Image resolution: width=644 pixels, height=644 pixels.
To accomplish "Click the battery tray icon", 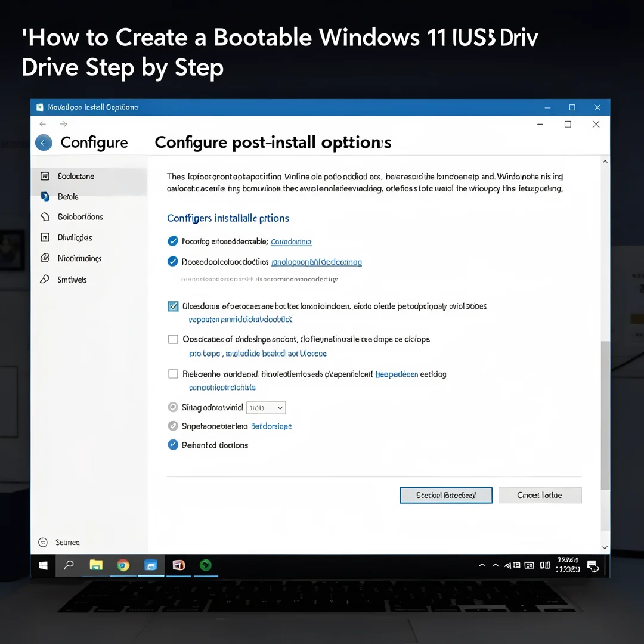I will pyautogui.click(x=545, y=565).
